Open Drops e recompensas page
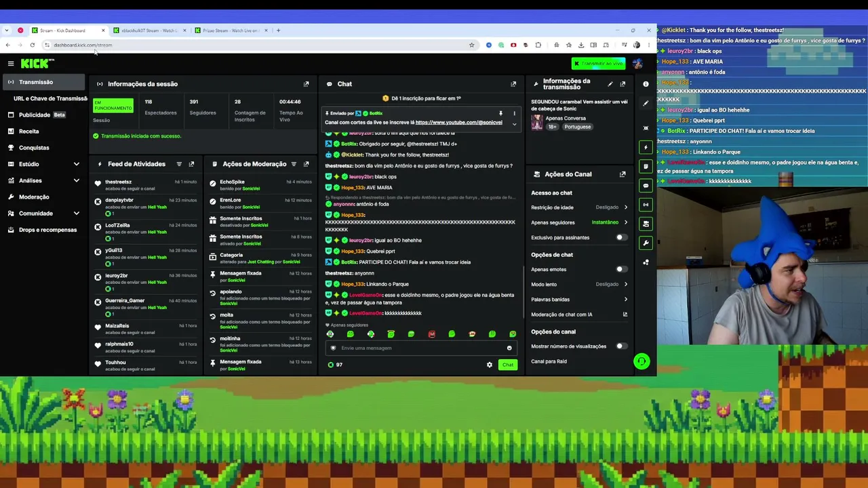 click(x=44, y=230)
